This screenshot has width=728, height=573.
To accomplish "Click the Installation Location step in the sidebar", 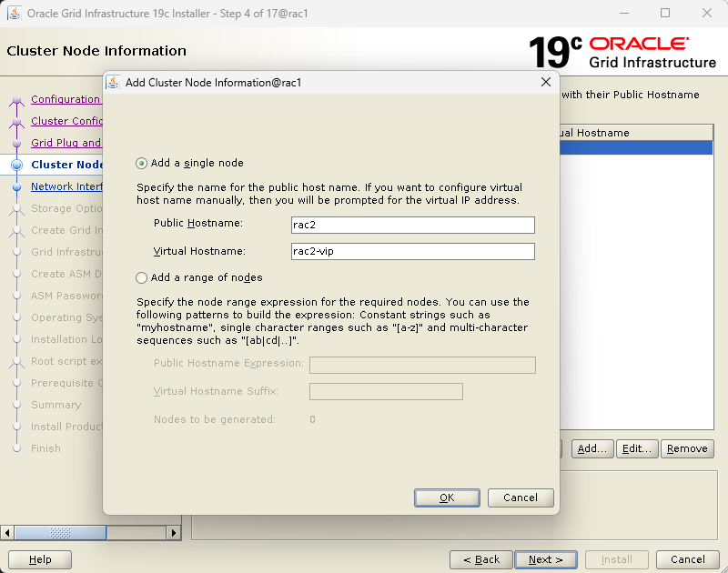I will [x=66, y=339].
